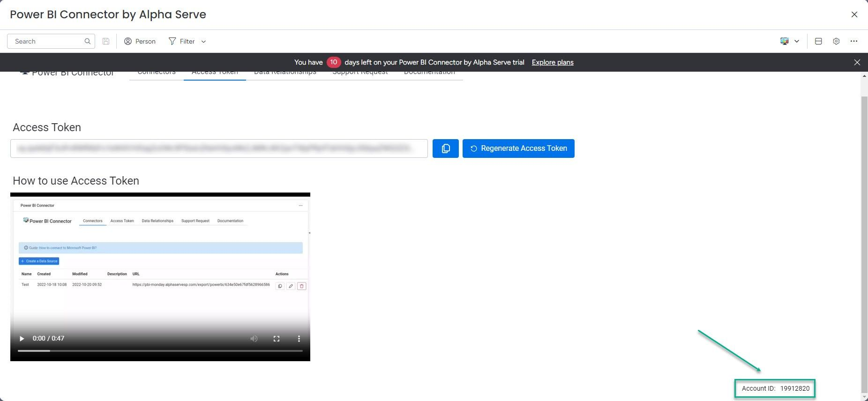Screen dimensions: 868x401
Task: Click the search magnifier icon
Action: 87,41
